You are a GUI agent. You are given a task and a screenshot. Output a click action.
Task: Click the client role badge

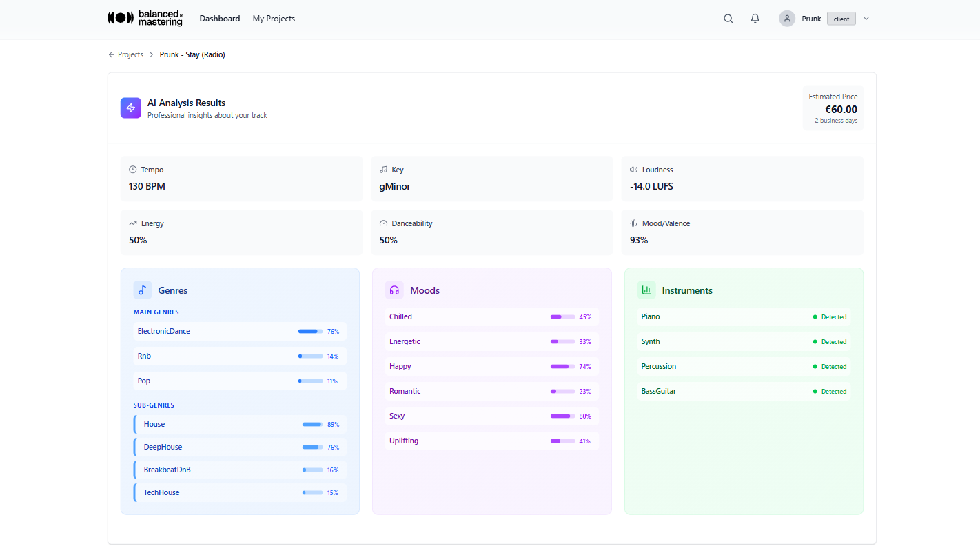841,19
